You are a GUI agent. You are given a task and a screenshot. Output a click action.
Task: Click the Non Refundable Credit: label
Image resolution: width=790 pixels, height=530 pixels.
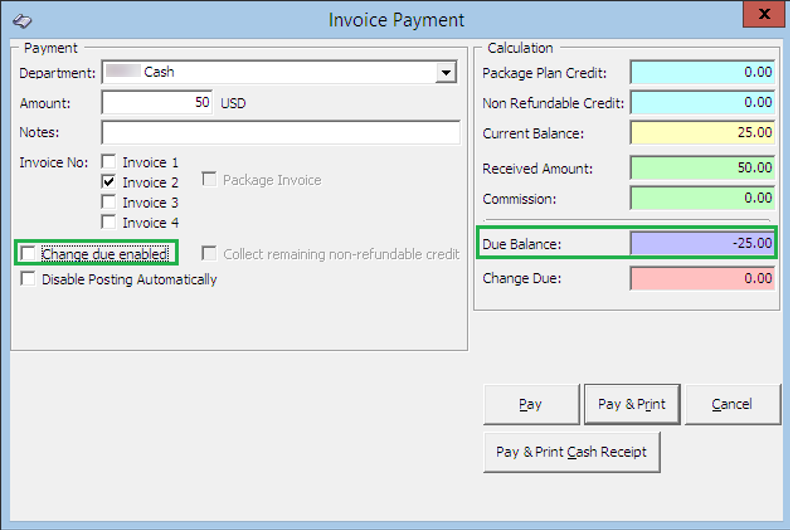[553, 103]
